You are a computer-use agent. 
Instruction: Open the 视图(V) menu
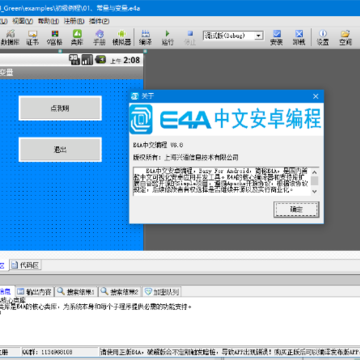click(x=23, y=21)
